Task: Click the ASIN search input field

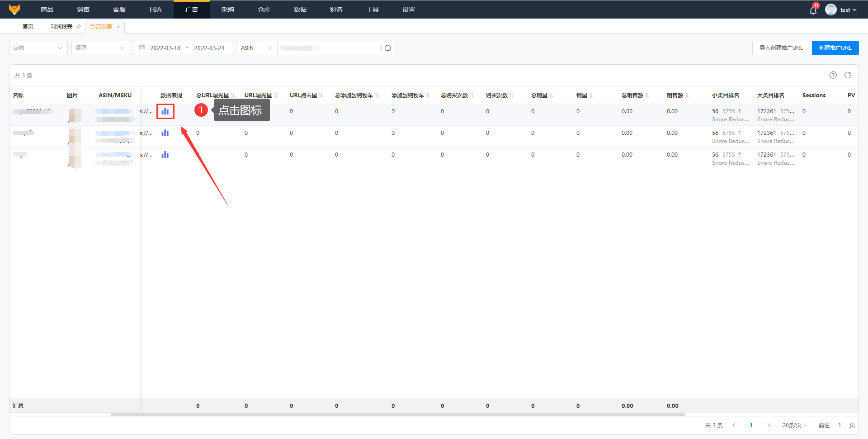Action: coord(329,48)
